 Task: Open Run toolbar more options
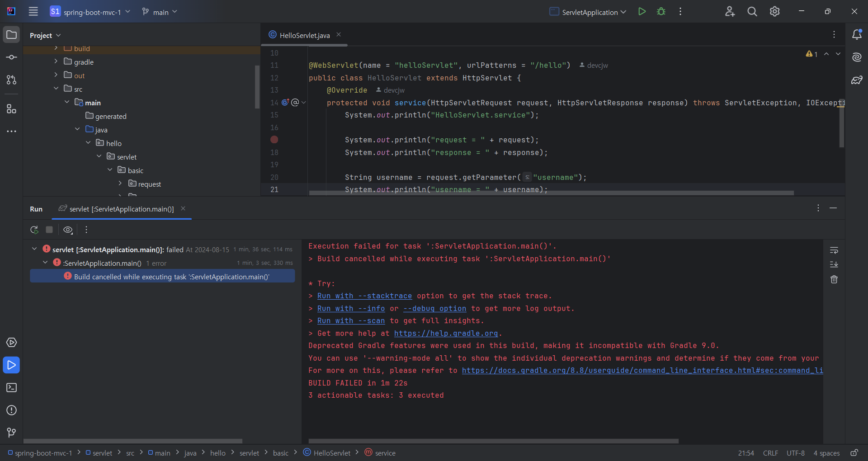point(86,230)
